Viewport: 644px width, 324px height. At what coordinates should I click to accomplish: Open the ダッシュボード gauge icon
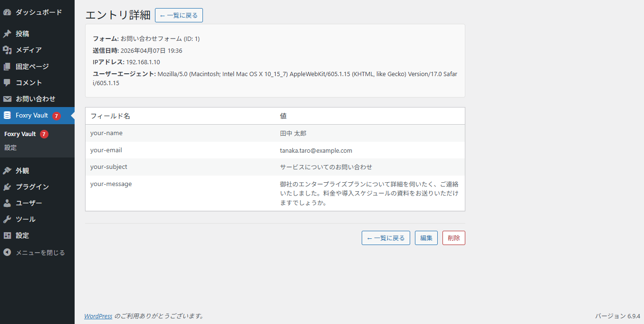[x=7, y=12]
